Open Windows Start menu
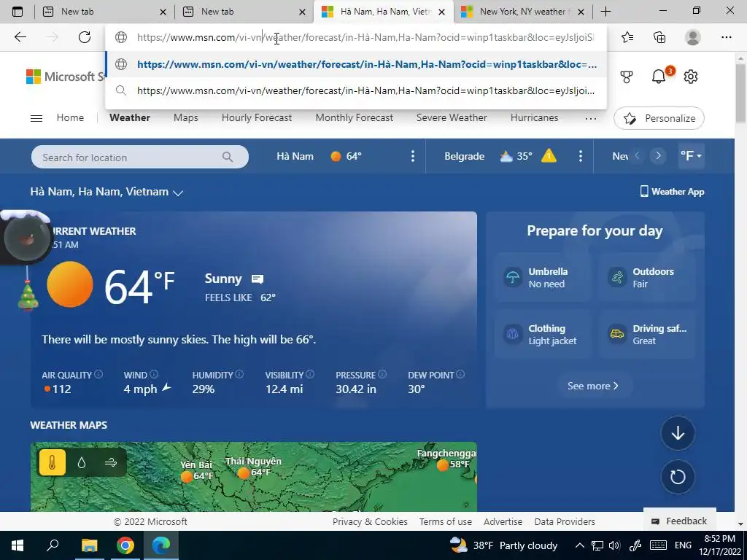 [x=18, y=545]
